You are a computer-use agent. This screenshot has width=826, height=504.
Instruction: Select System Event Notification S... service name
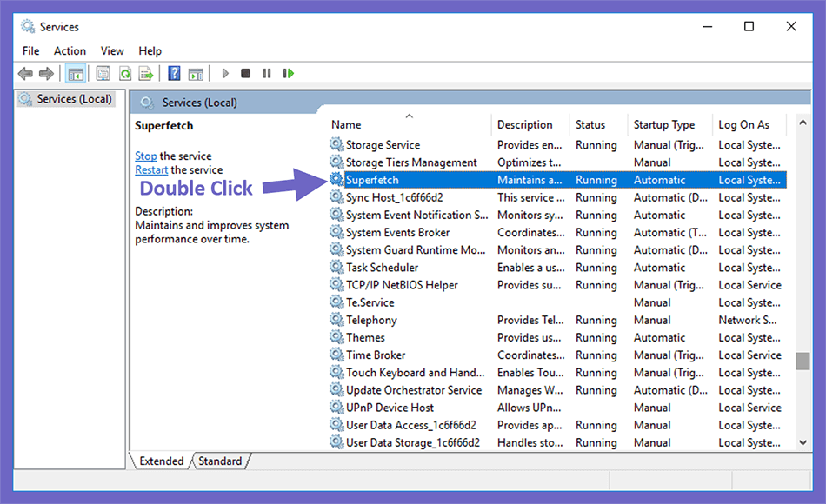tap(416, 215)
